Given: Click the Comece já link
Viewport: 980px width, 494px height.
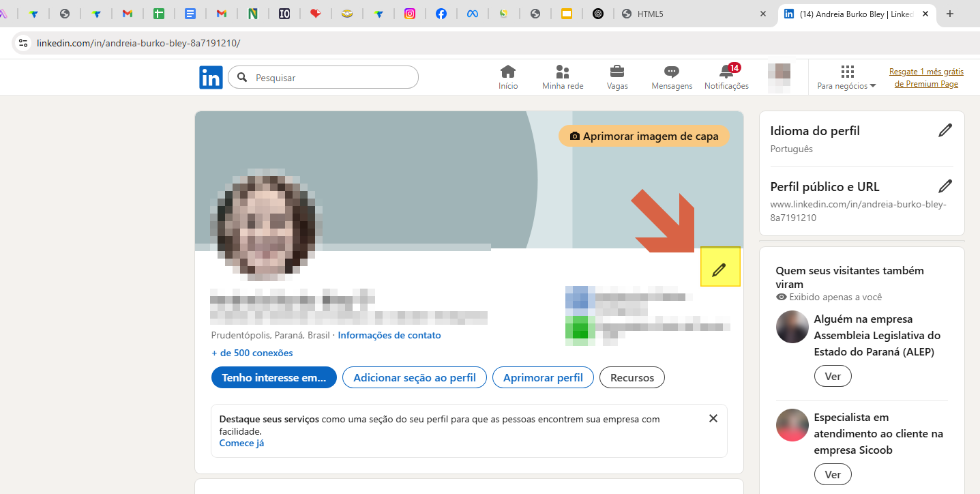Looking at the screenshot, I should (241, 443).
